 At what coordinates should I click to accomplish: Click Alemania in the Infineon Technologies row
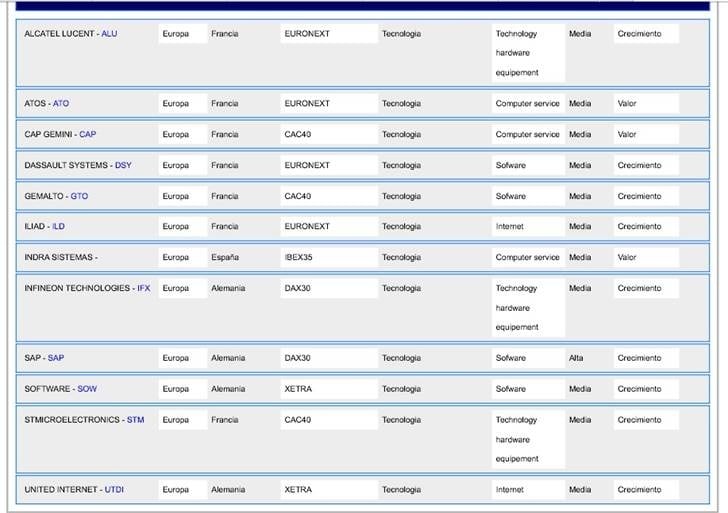(228, 288)
